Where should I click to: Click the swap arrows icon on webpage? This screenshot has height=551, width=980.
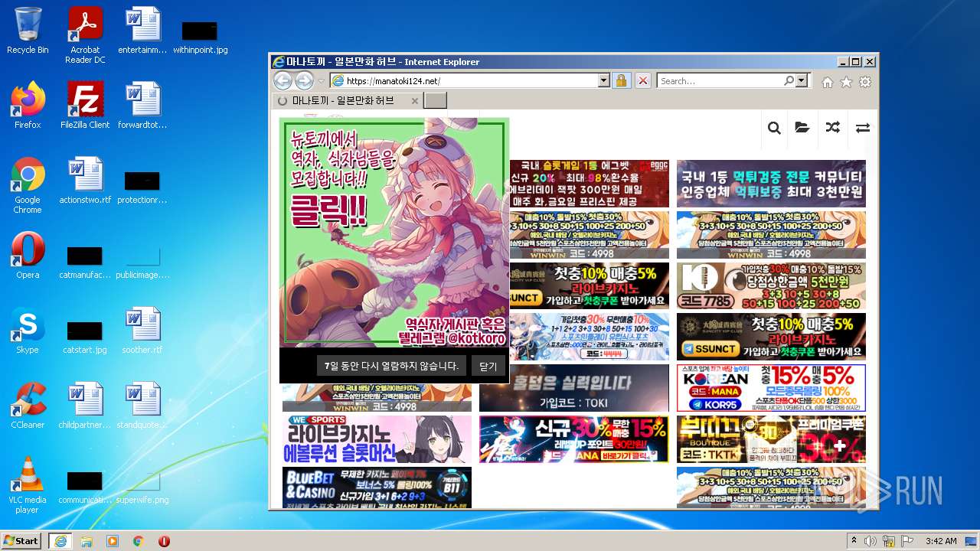pyautogui.click(x=863, y=128)
